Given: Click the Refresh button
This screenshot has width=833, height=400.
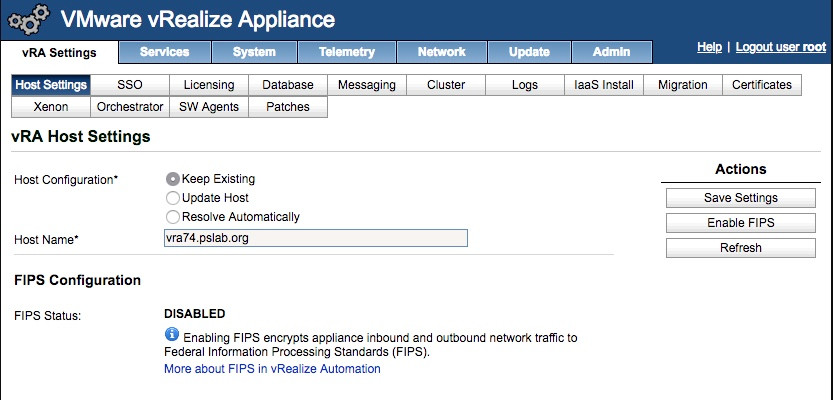Looking at the screenshot, I should (741, 248).
